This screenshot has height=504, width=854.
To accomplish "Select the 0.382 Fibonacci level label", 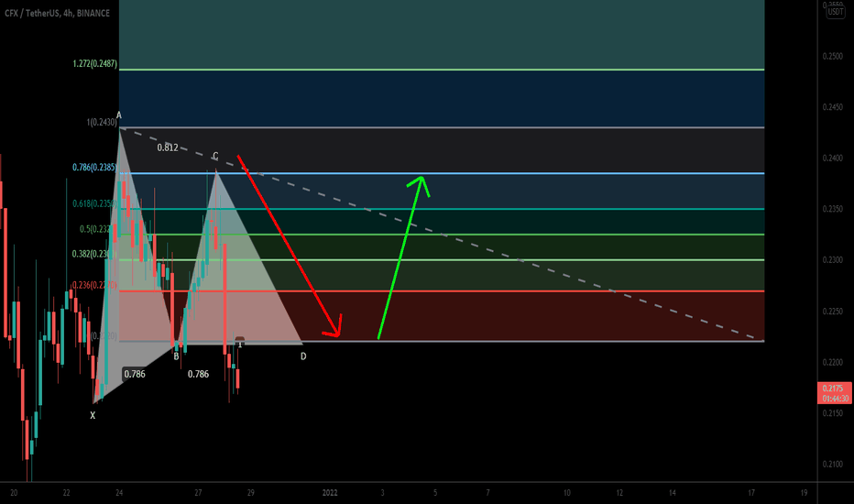I will (x=93, y=254).
